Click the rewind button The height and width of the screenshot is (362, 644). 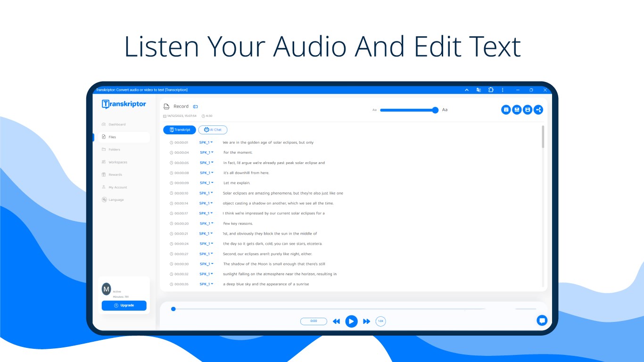point(336,321)
